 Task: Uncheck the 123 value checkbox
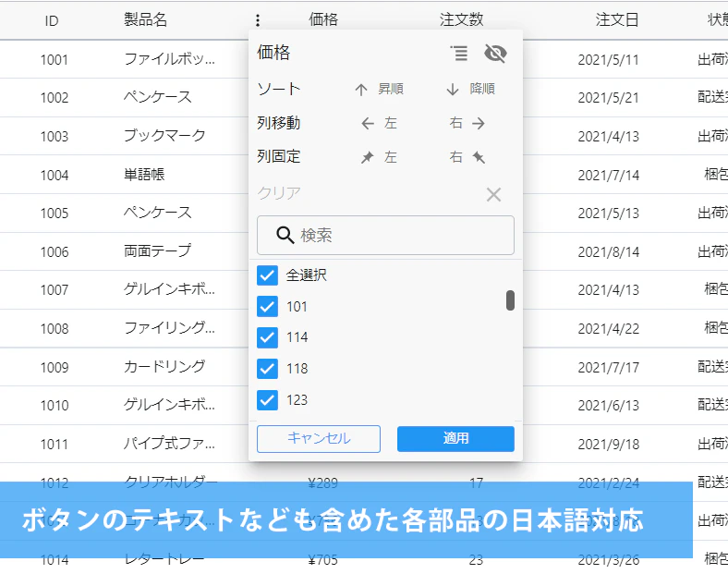(x=267, y=400)
